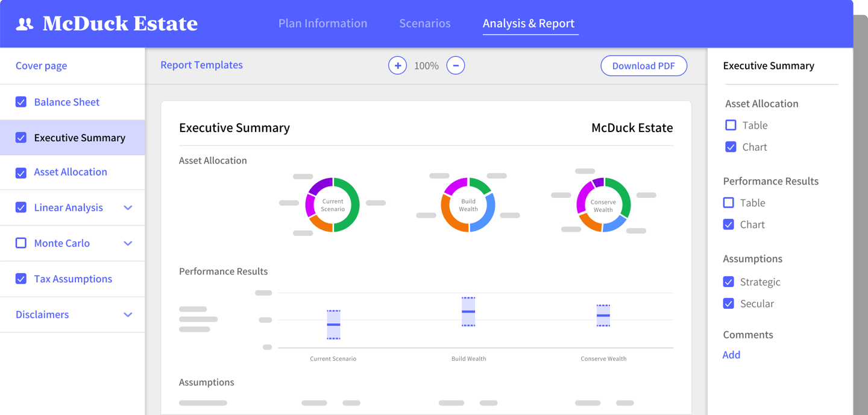This screenshot has width=868, height=415.
Task: Expand the Disclaimers section
Action: tap(128, 314)
